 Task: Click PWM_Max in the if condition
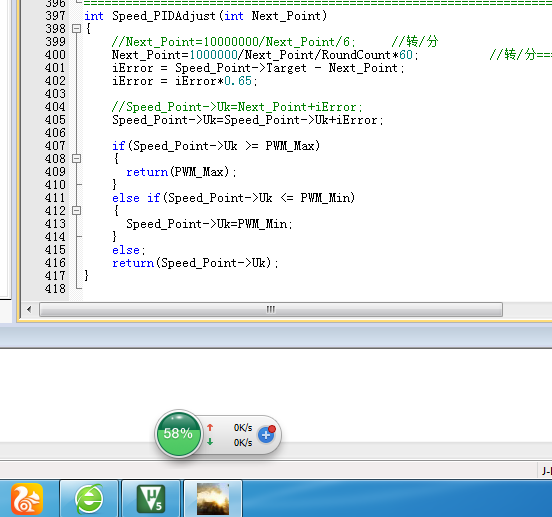tap(289, 146)
